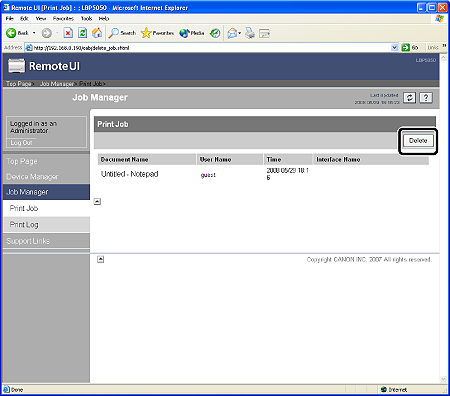Click the address bar URL field

click(x=212, y=48)
